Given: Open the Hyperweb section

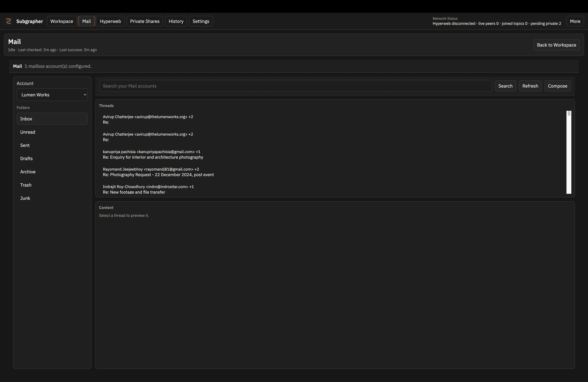Looking at the screenshot, I should click(110, 21).
